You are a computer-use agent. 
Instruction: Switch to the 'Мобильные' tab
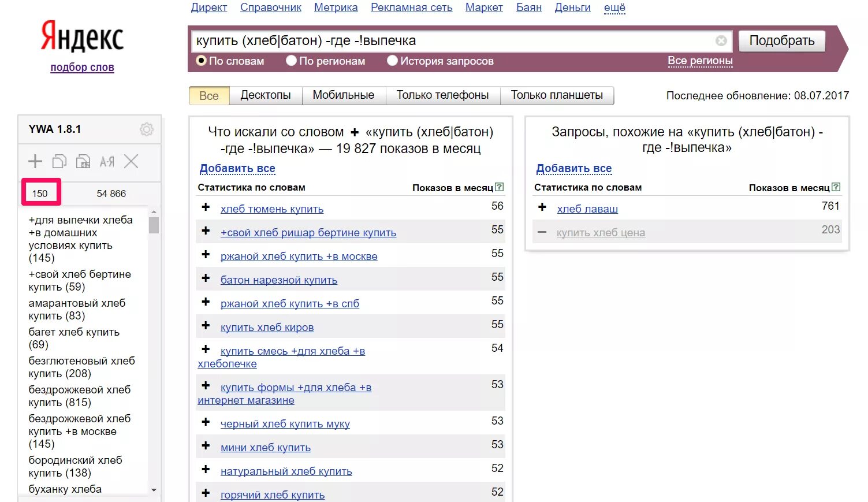point(344,95)
